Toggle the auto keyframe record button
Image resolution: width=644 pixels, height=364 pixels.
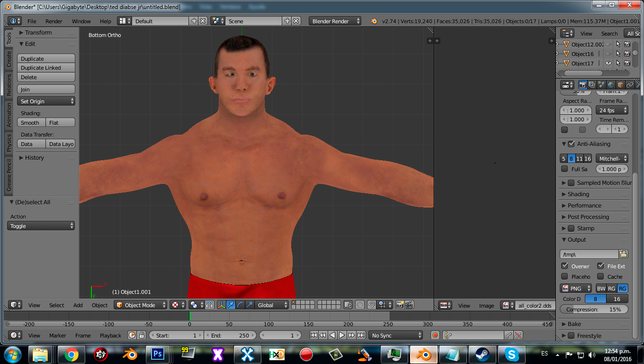[435, 335]
